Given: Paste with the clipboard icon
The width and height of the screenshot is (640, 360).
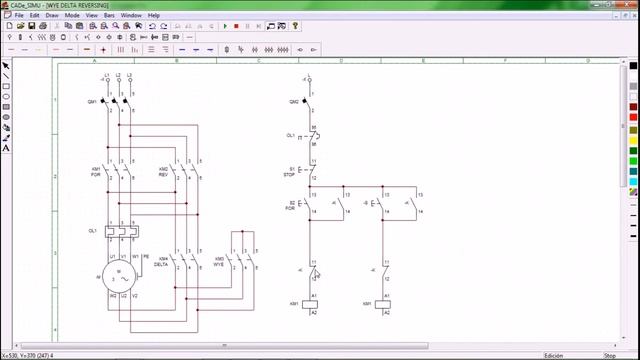Looking at the screenshot, I should pos(80,26).
